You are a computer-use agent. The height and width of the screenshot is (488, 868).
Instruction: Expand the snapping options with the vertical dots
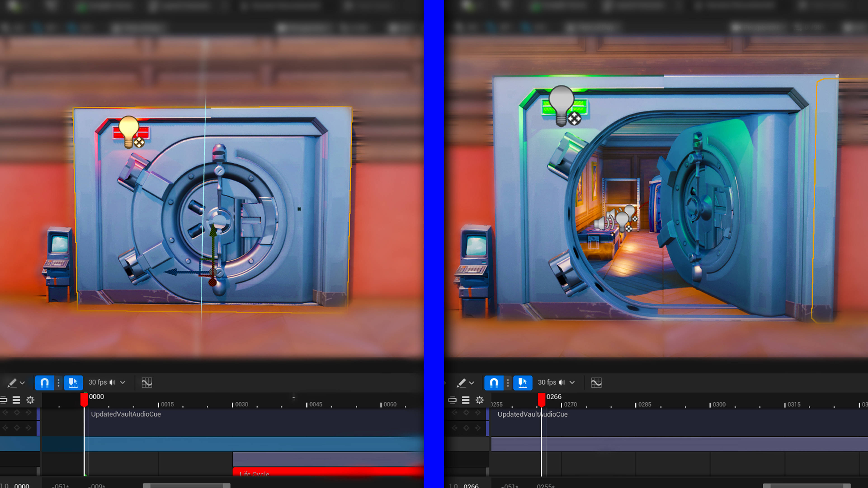(x=59, y=382)
